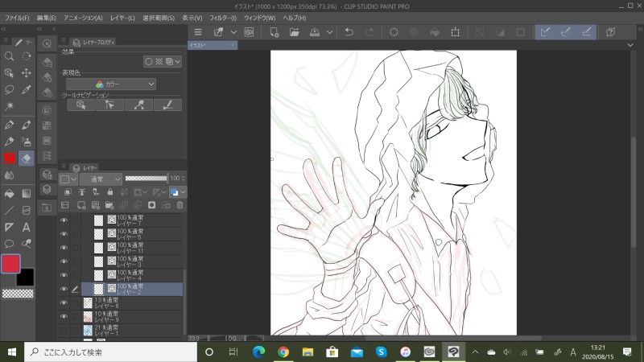Click the Undo arrow in the command bar
The height and width of the screenshot is (362, 644).
(x=349, y=32)
